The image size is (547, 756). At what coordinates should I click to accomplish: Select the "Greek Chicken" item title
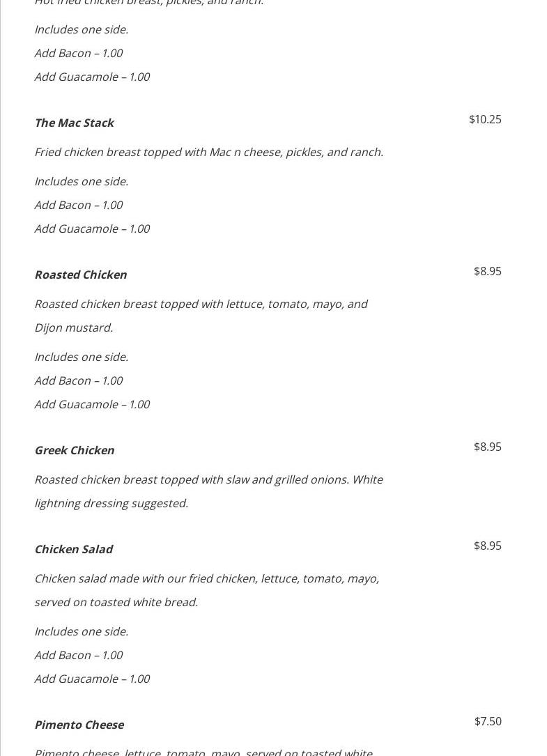point(74,450)
